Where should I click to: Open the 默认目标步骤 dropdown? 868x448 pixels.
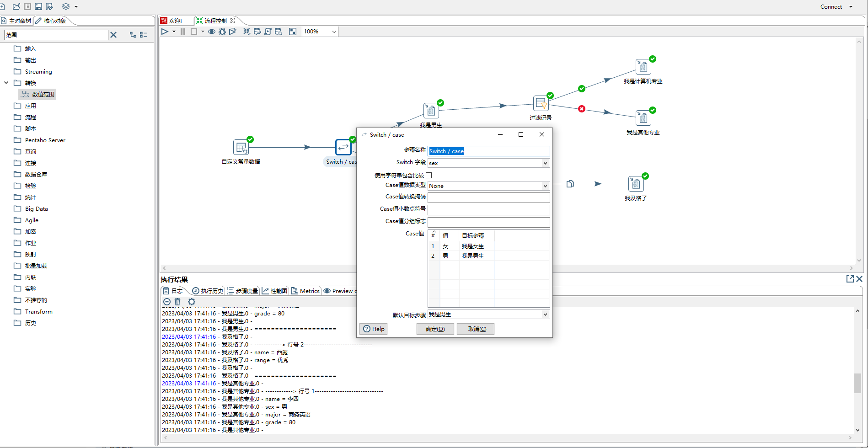pyautogui.click(x=545, y=315)
